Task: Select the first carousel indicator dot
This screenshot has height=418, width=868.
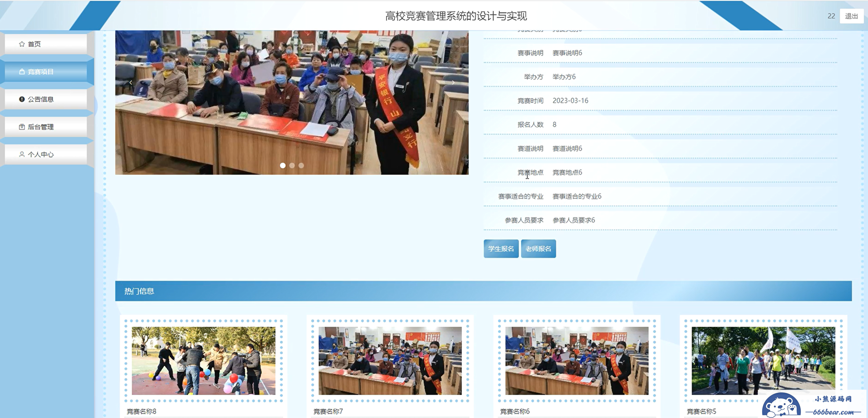Action: click(283, 166)
